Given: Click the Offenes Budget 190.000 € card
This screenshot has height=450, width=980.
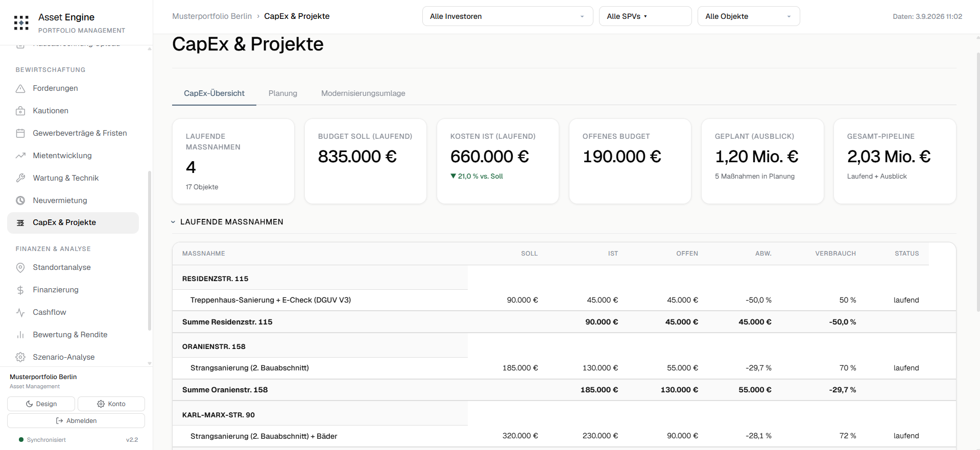Looking at the screenshot, I should (x=630, y=161).
